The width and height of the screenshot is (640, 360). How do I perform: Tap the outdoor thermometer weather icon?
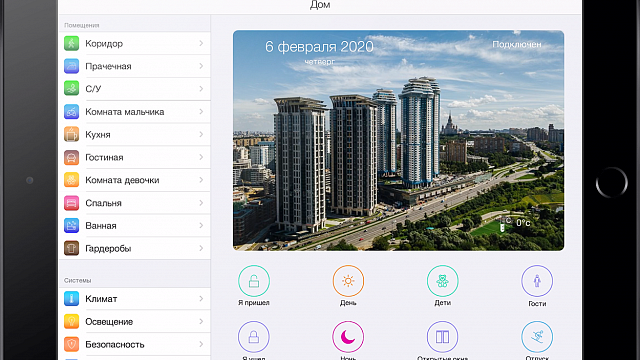504,224
